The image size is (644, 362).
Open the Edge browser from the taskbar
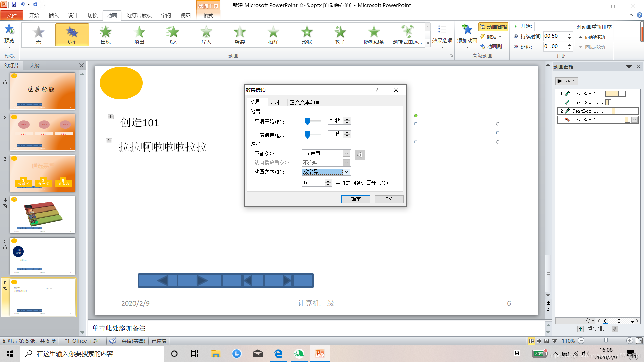[278, 354]
